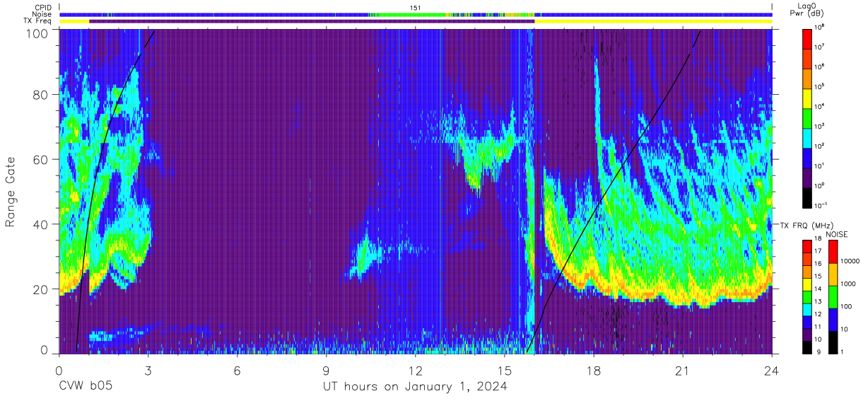
Task: Select the red 17–18 MHz TX FRQ swatch
Action: (807, 246)
